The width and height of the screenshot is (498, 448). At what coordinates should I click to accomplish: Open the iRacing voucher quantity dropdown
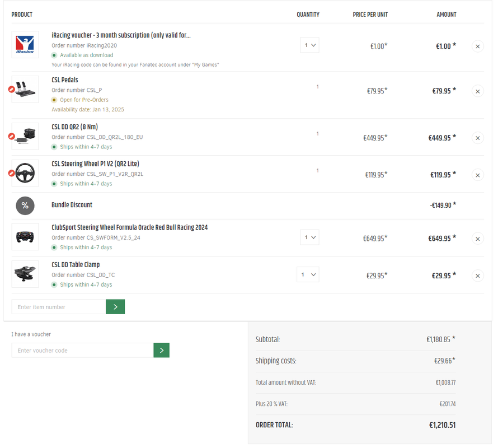309,45
